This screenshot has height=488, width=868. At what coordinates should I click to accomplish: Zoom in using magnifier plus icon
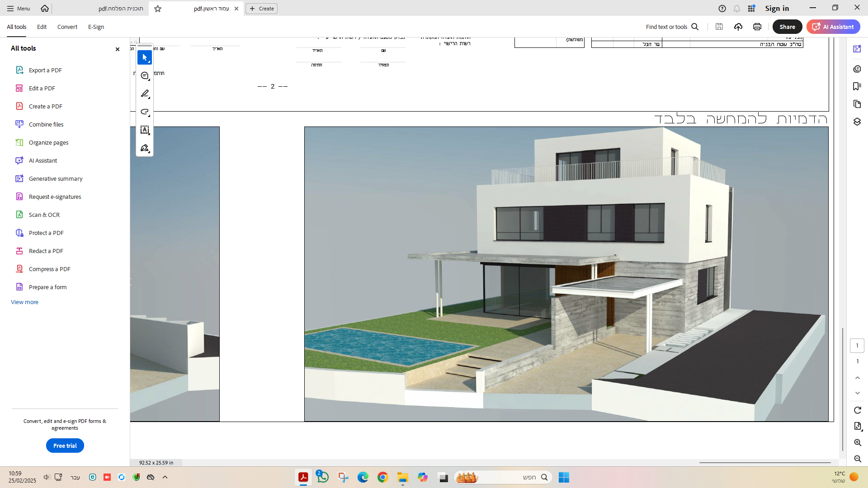858,443
